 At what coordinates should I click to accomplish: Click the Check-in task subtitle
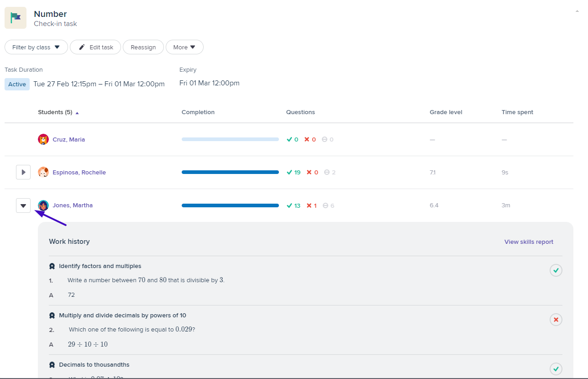(55, 24)
